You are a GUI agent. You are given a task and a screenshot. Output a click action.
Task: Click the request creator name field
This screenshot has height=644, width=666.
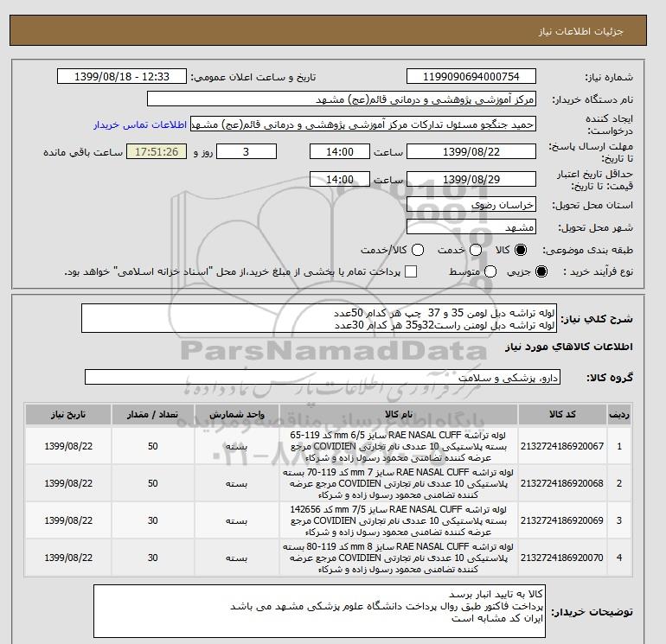point(363,124)
